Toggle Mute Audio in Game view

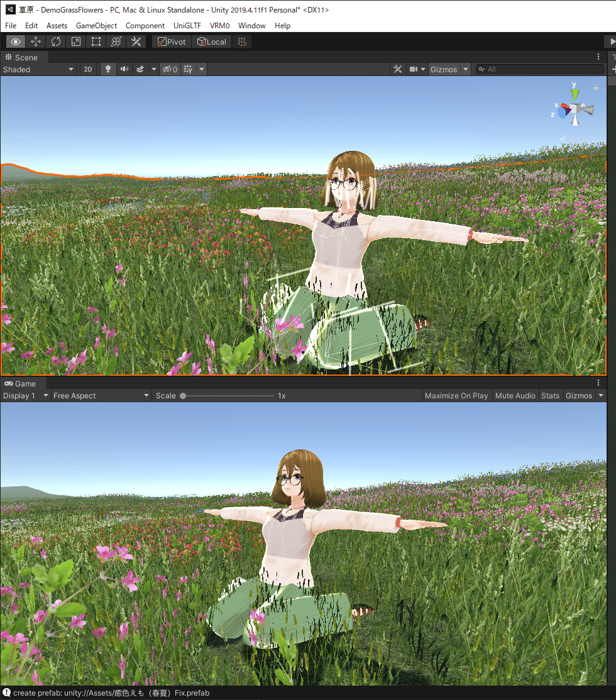515,395
